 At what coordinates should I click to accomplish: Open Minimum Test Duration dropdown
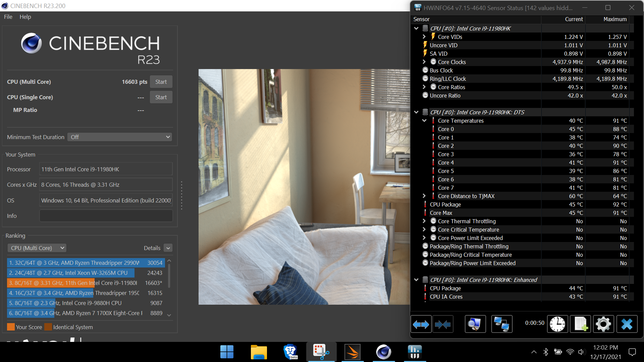(120, 137)
